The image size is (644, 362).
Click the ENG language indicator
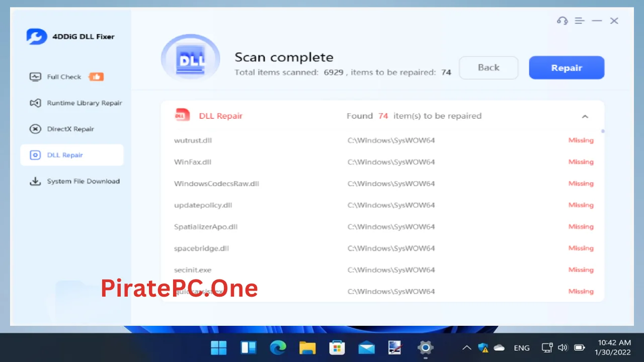pos(522,347)
